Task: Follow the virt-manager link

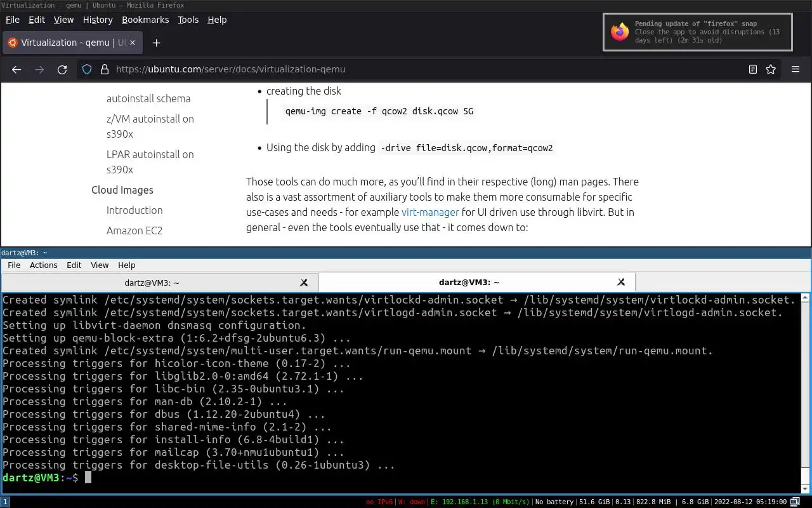Action: (430, 212)
